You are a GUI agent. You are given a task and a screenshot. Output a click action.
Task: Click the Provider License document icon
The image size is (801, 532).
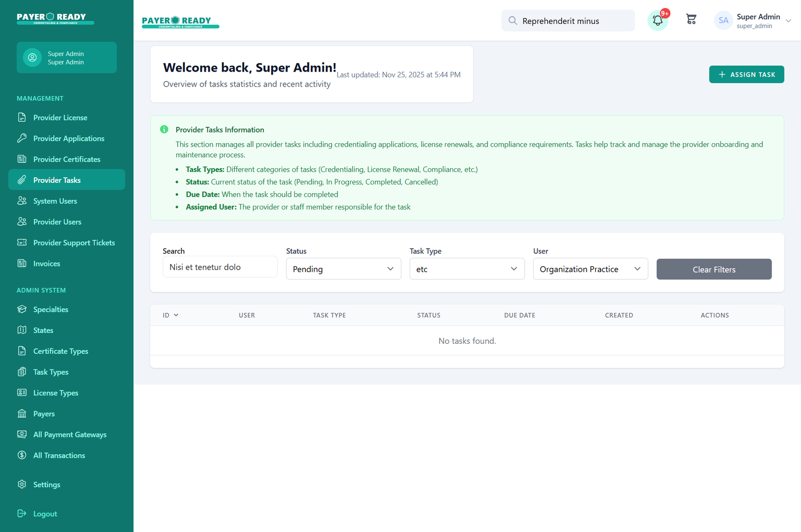click(x=22, y=118)
